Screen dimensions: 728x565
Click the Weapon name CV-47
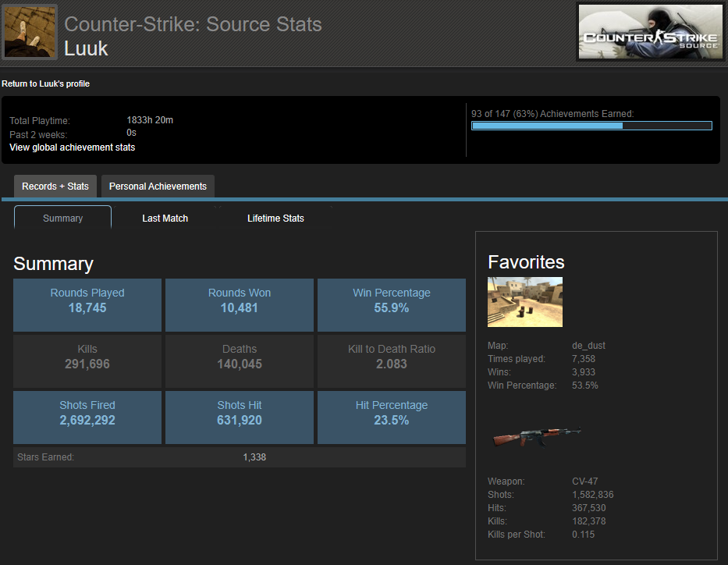coord(585,481)
